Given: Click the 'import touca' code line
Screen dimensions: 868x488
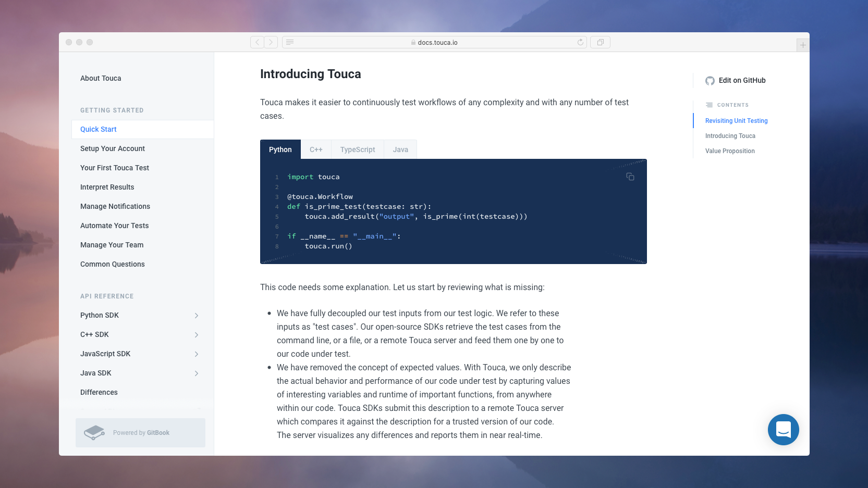Looking at the screenshot, I should [x=313, y=177].
